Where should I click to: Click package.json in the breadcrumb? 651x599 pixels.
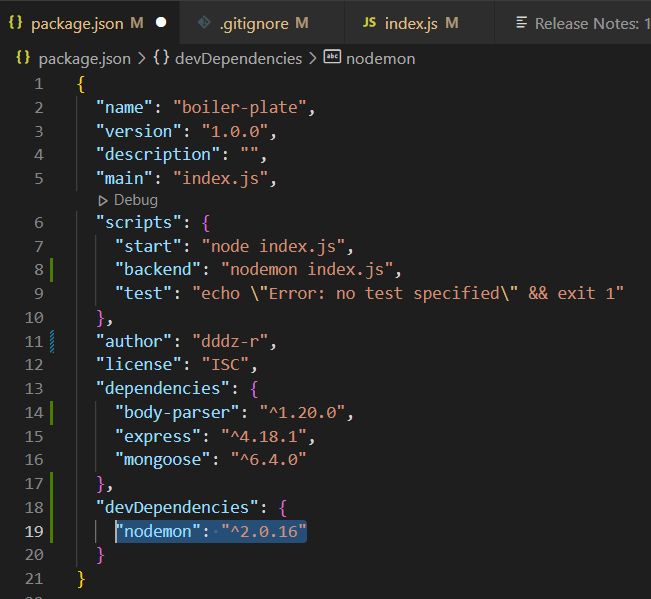pos(84,59)
